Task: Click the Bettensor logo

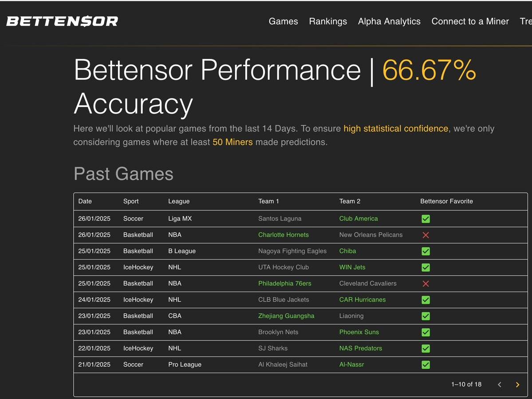Action: 62,21
